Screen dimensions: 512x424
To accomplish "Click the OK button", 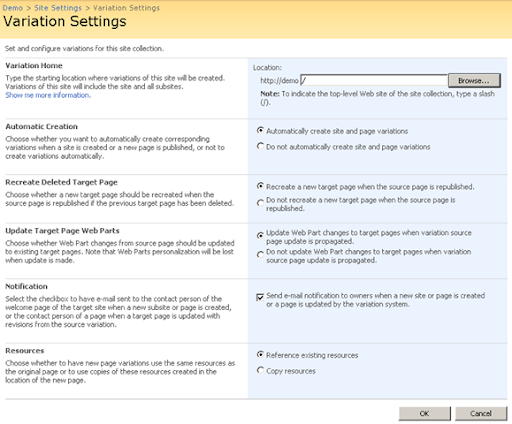I will (x=424, y=414).
